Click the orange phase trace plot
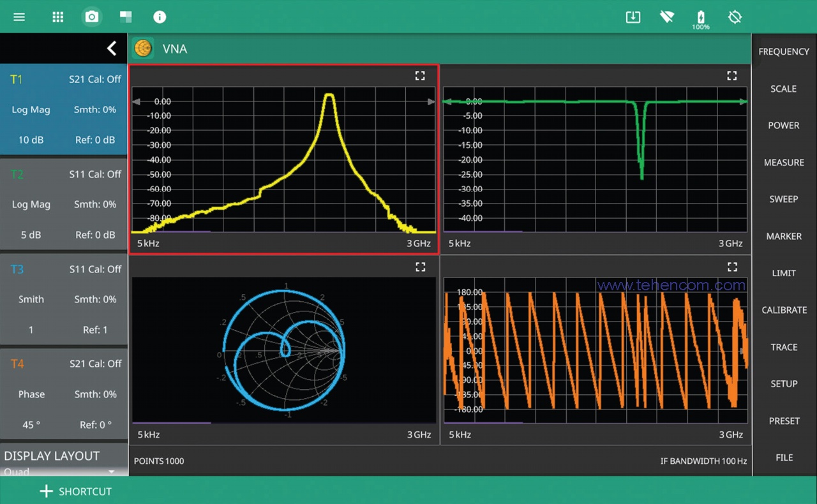Image resolution: width=817 pixels, height=504 pixels. tap(596, 350)
